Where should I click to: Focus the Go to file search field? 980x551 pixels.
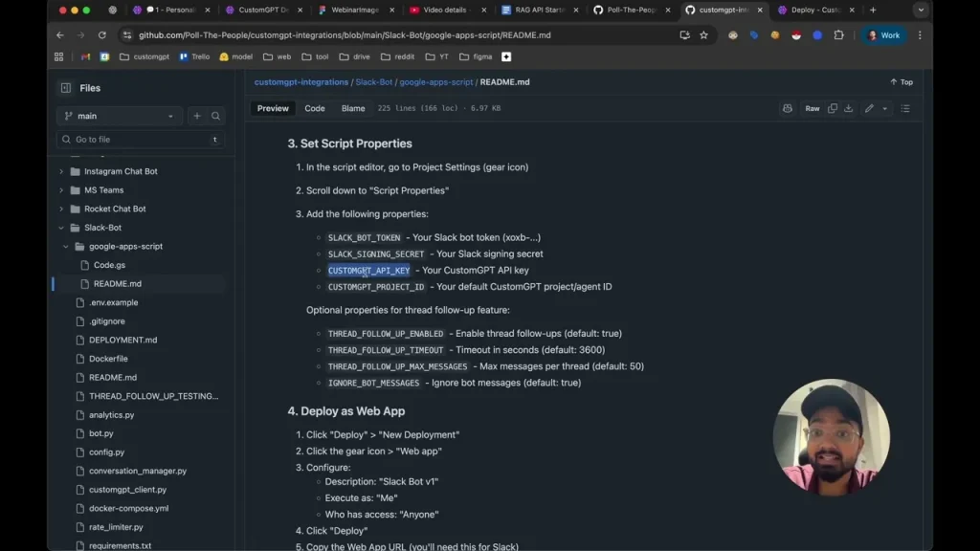(x=141, y=140)
